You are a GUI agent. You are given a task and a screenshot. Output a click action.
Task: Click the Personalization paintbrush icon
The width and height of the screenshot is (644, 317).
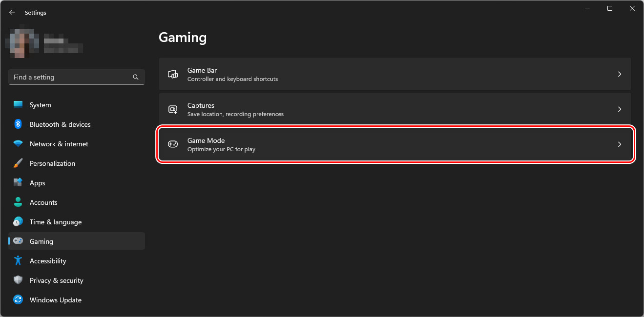[x=18, y=163]
